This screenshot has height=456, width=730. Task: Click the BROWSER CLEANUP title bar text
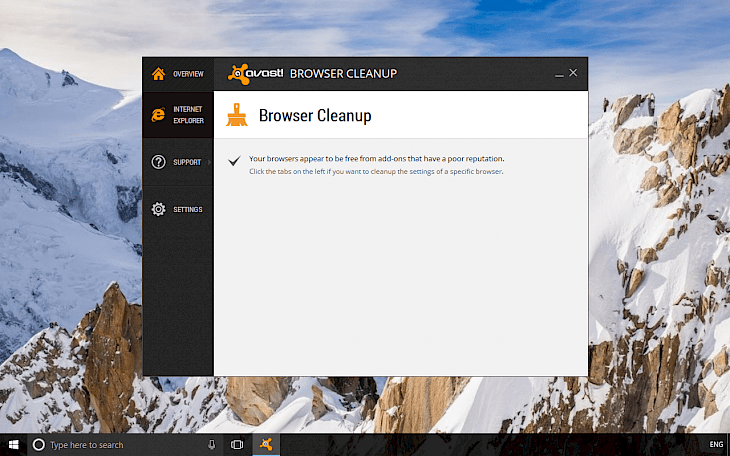point(344,74)
